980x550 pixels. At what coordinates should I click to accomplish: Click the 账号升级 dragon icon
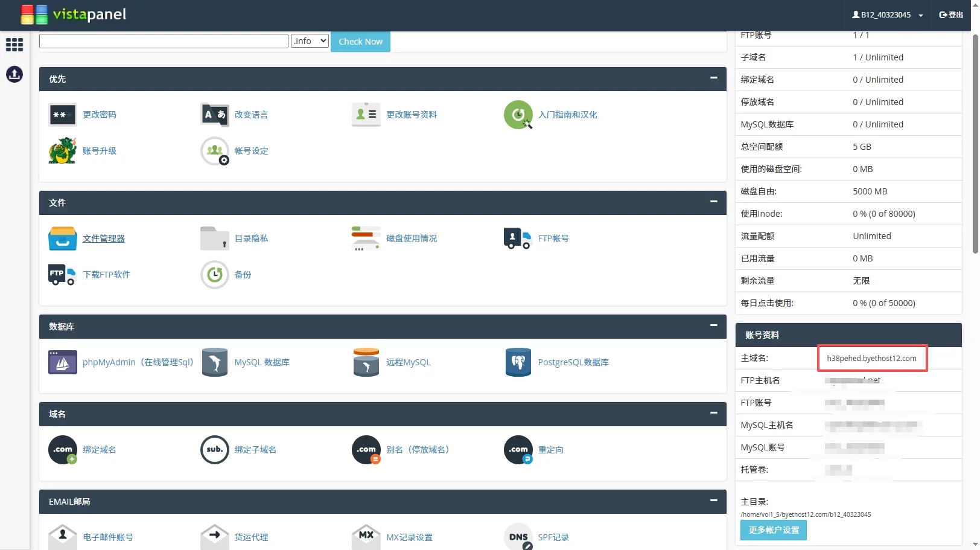point(62,151)
